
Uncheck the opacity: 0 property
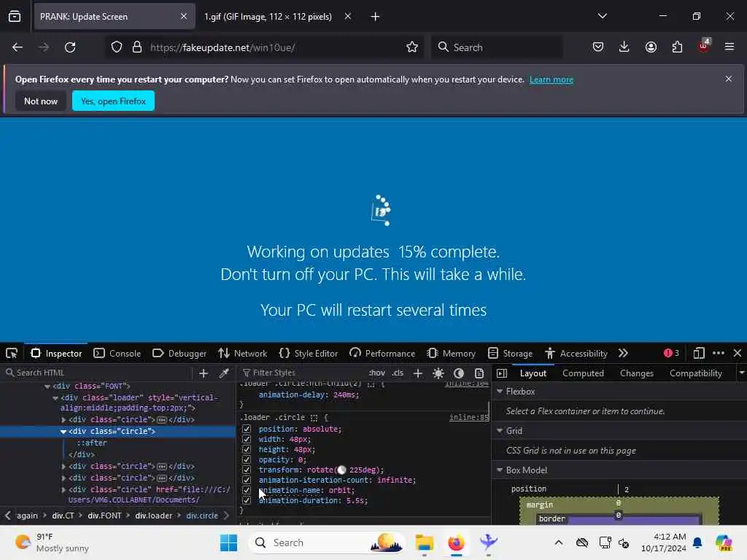pyautogui.click(x=247, y=459)
